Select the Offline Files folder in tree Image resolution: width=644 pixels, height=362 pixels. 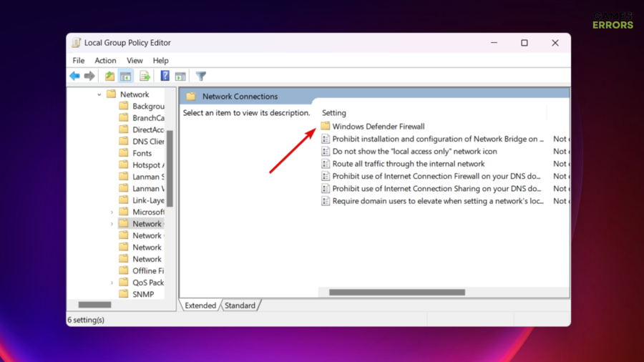[147, 271]
